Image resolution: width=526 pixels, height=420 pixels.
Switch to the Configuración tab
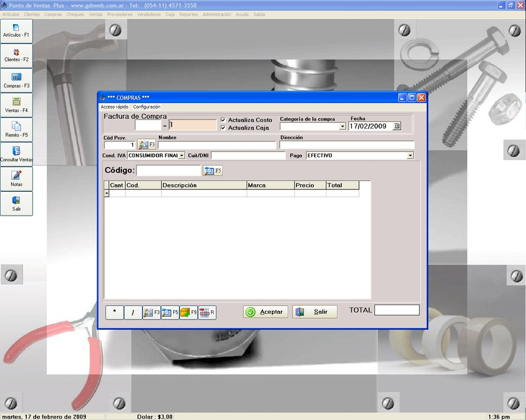147,107
